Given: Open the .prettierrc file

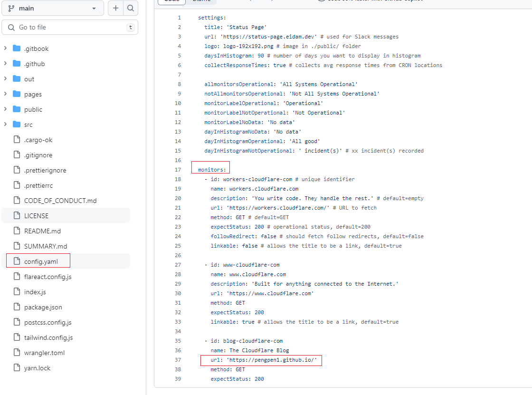Looking at the screenshot, I should (38, 186).
